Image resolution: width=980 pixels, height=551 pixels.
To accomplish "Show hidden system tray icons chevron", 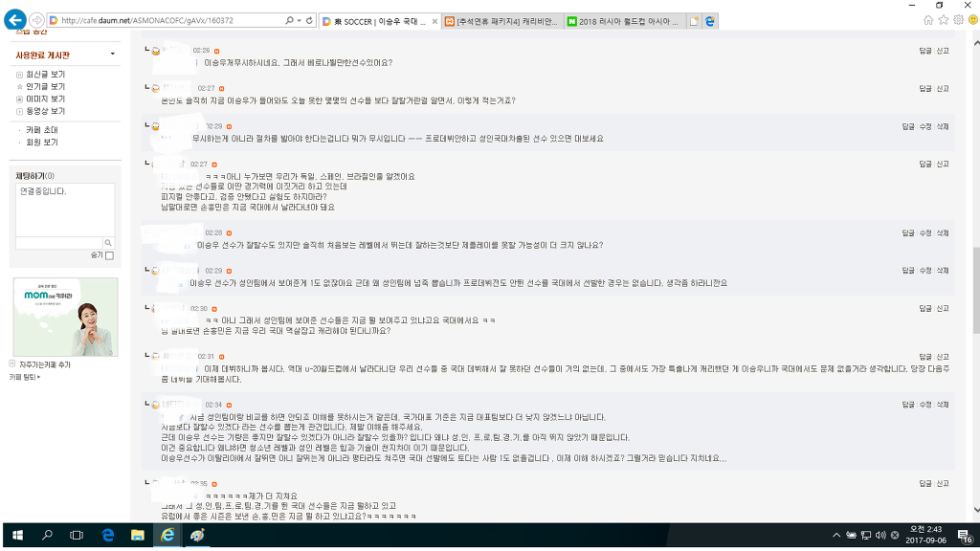I will click(x=836, y=536).
